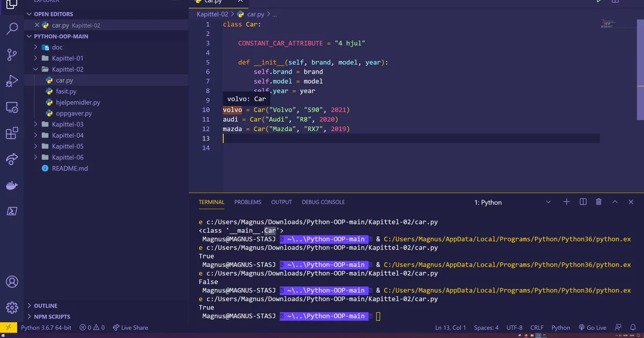
Task: Open Live Share view in activity bar
Action: [x=12, y=159]
